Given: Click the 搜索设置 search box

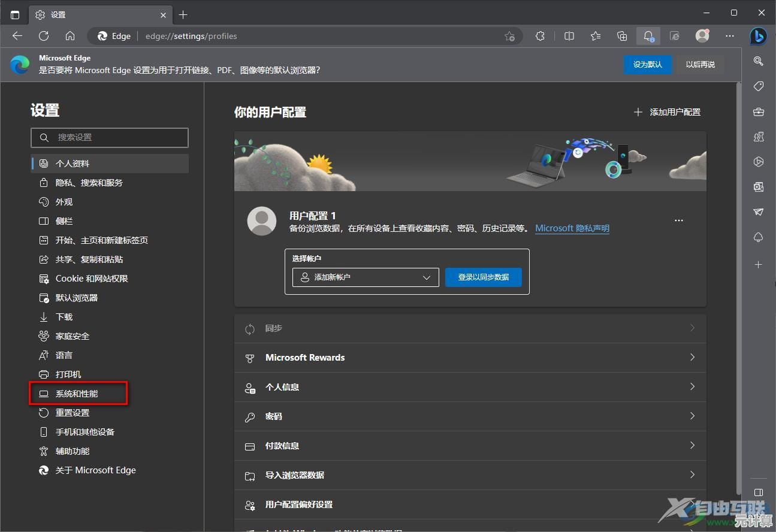Looking at the screenshot, I should pyautogui.click(x=110, y=138).
